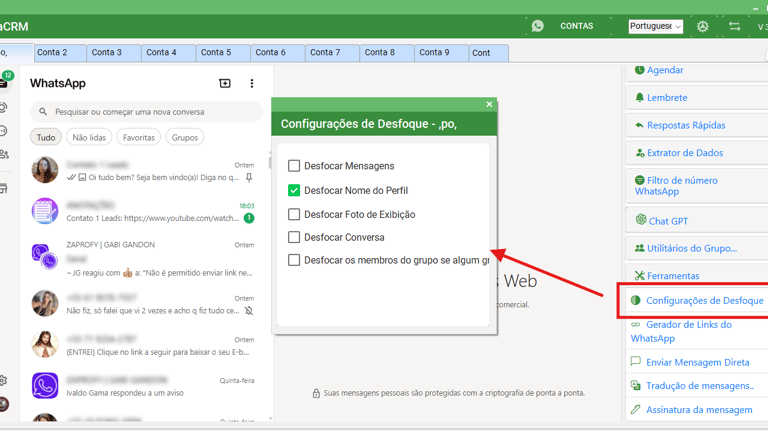
Task: Switch to the Conta 6 tab
Action: (278, 53)
